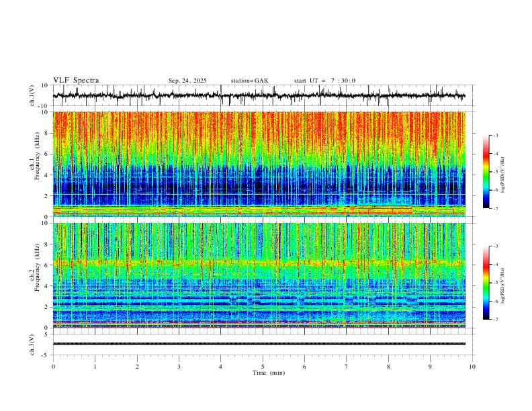Click the "-3" tick on the ch.1 colorbar
Viewport: 532px width, 411px height.
point(496,135)
